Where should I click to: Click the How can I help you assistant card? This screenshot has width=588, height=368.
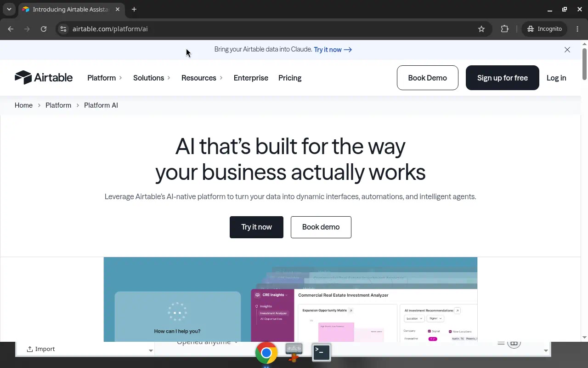point(177,317)
